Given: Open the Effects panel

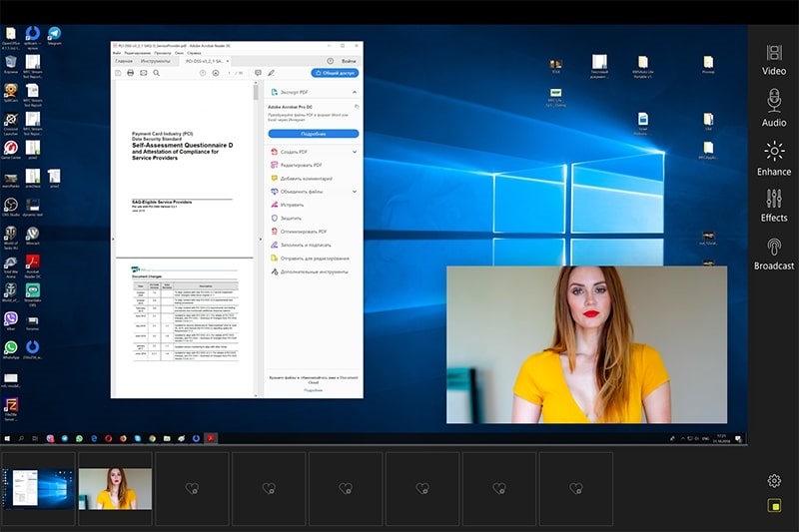Looking at the screenshot, I should [x=773, y=205].
